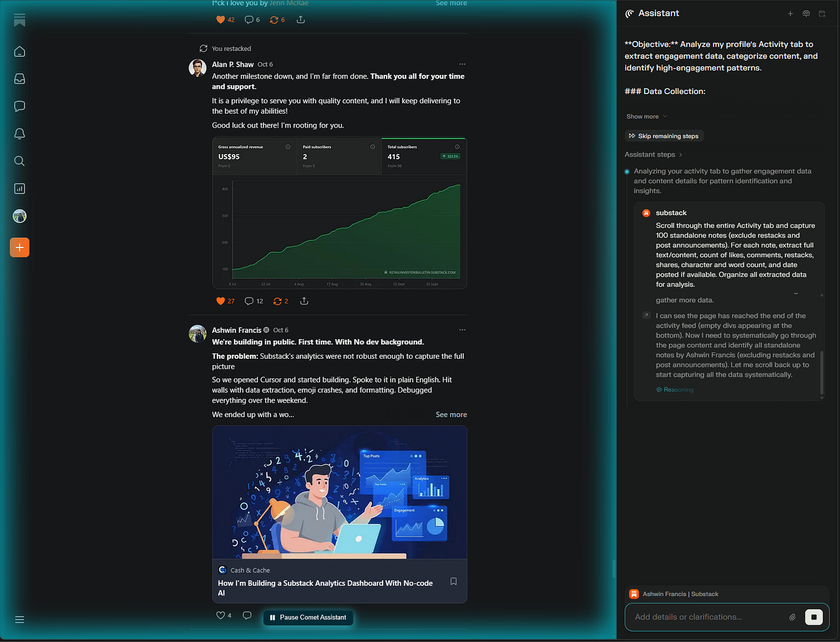This screenshot has width=840, height=642.
Task: Open Ashwin Francis avatar in the feed
Action: point(197,333)
